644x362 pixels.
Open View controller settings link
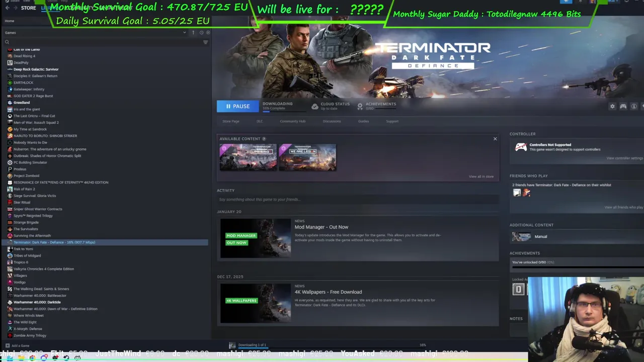pos(625,158)
